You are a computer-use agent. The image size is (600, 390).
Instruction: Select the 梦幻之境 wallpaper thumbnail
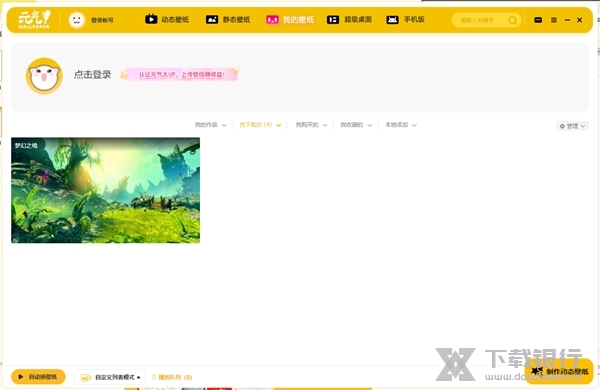click(106, 190)
